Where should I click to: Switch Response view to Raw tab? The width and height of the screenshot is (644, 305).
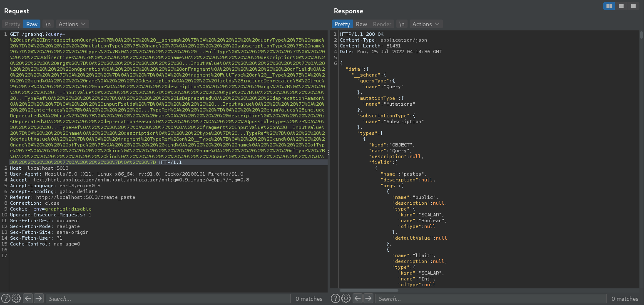coord(361,24)
